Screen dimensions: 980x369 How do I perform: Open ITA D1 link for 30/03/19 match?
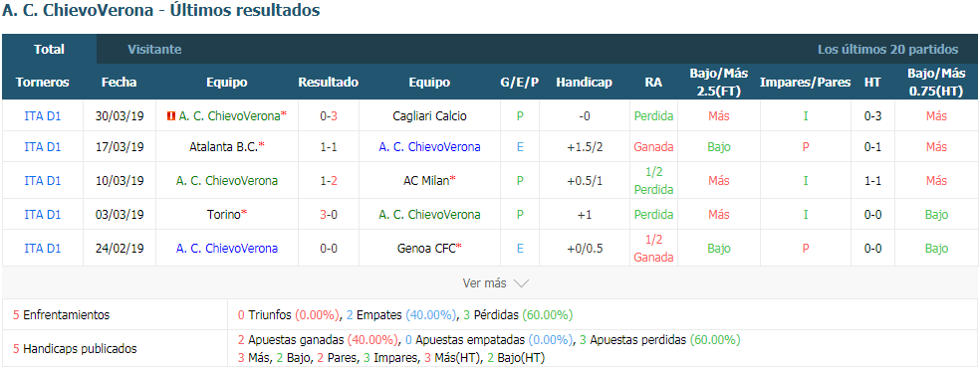pos(43,115)
